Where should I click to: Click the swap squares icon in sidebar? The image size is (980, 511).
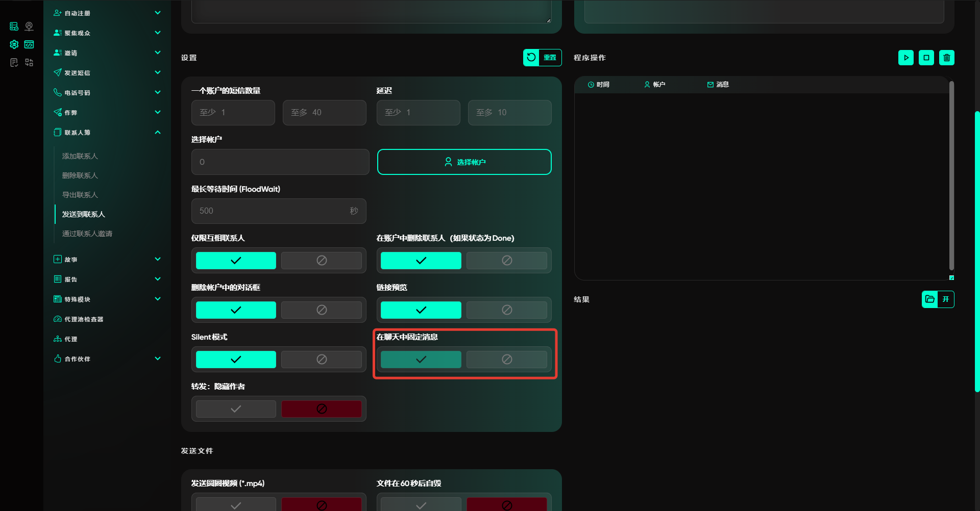pos(29,63)
